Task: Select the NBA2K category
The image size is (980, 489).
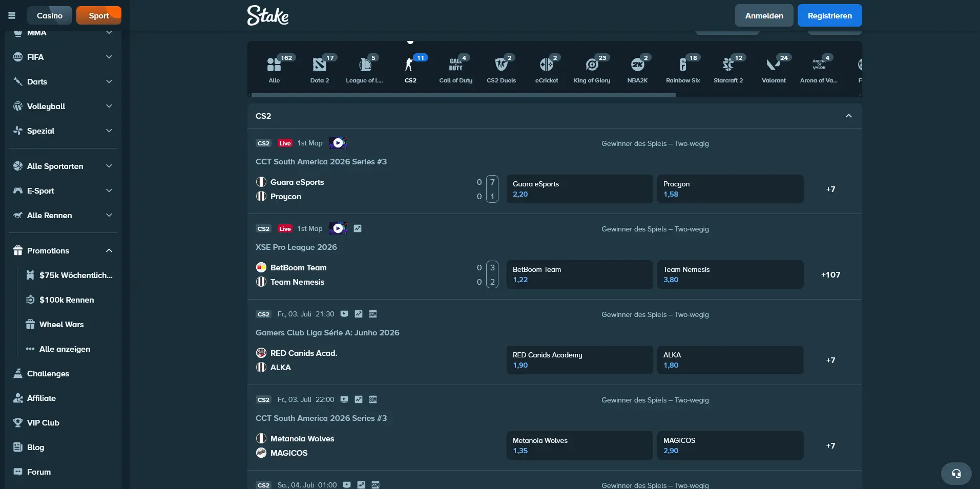Action: click(x=637, y=69)
